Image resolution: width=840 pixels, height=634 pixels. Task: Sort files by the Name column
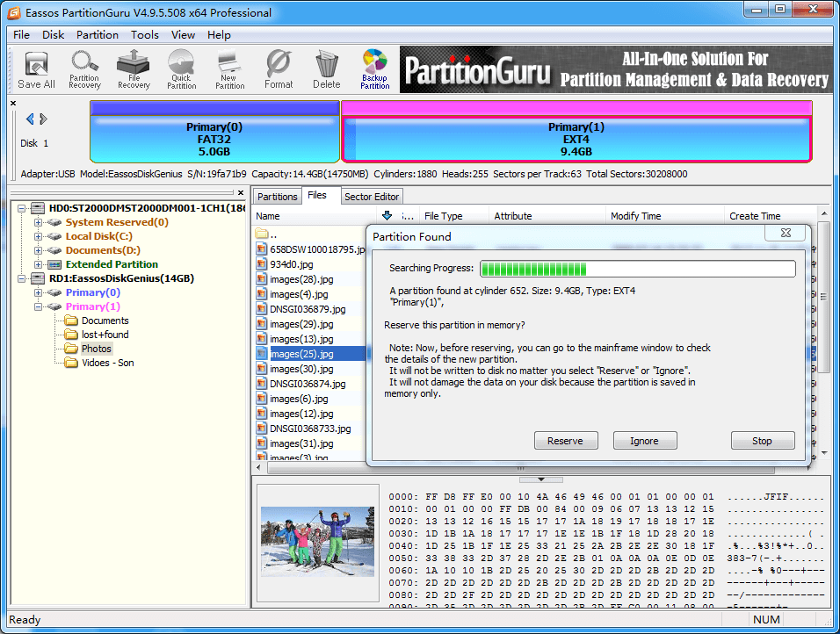click(315, 216)
